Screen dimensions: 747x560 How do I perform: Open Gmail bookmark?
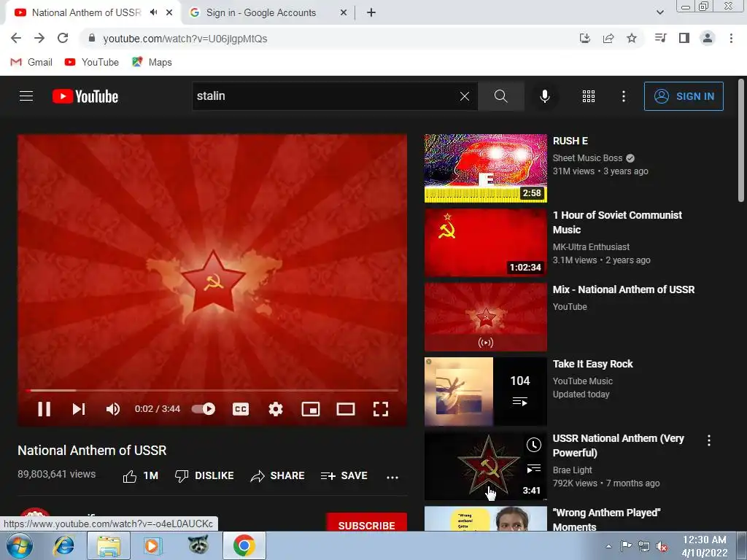coord(31,63)
